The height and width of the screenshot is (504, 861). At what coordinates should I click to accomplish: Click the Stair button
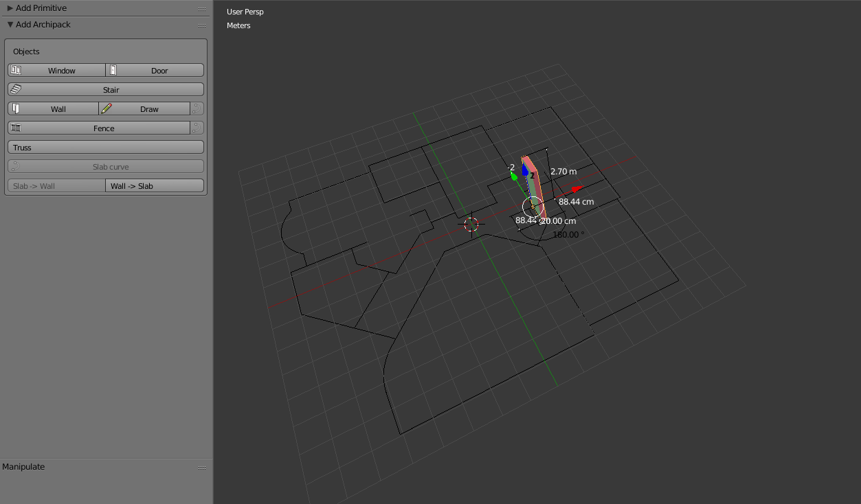tap(106, 90)
